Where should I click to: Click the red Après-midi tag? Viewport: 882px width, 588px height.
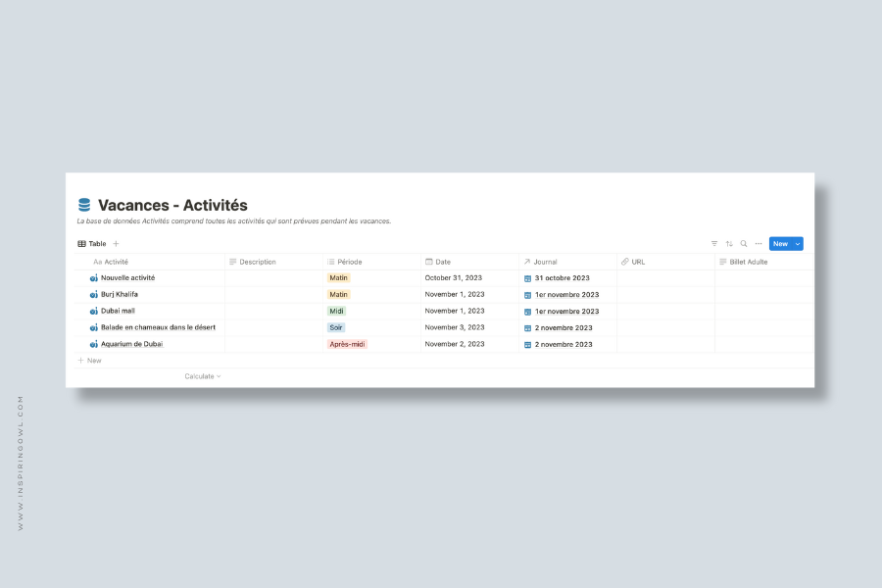[x=347, y=344]
